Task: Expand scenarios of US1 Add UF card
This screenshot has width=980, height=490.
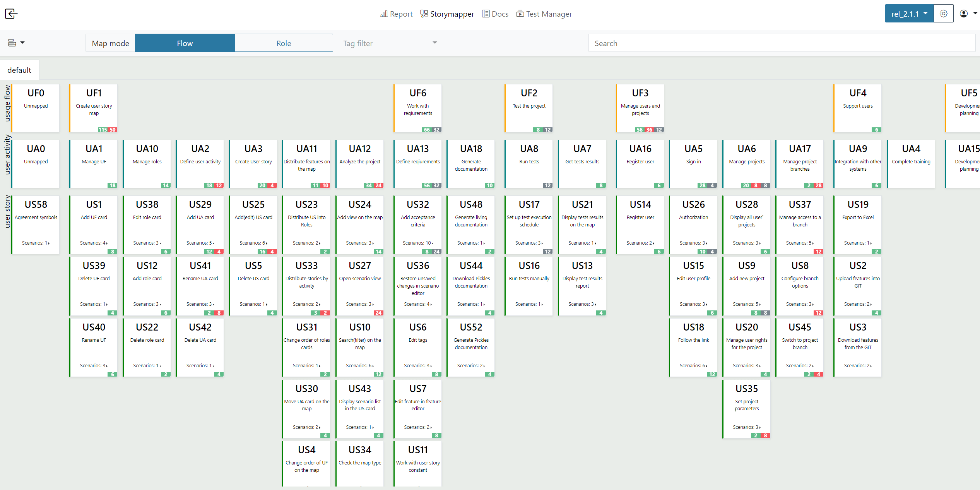Action: [94, 243]
